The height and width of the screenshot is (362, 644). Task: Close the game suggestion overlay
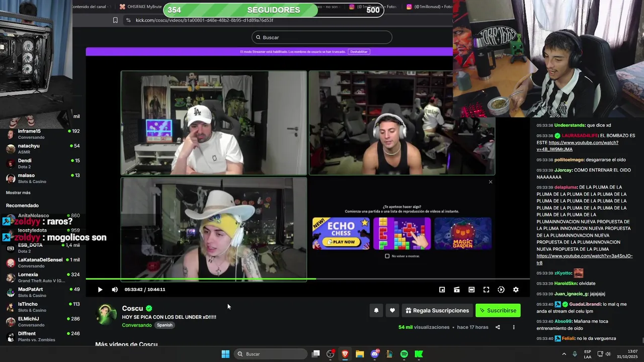[x=491, y=182]
